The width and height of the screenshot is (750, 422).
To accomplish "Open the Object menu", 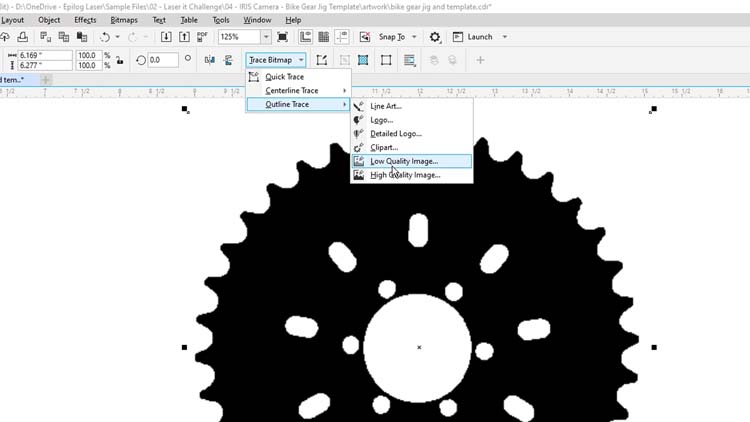I will pos(49,20).
